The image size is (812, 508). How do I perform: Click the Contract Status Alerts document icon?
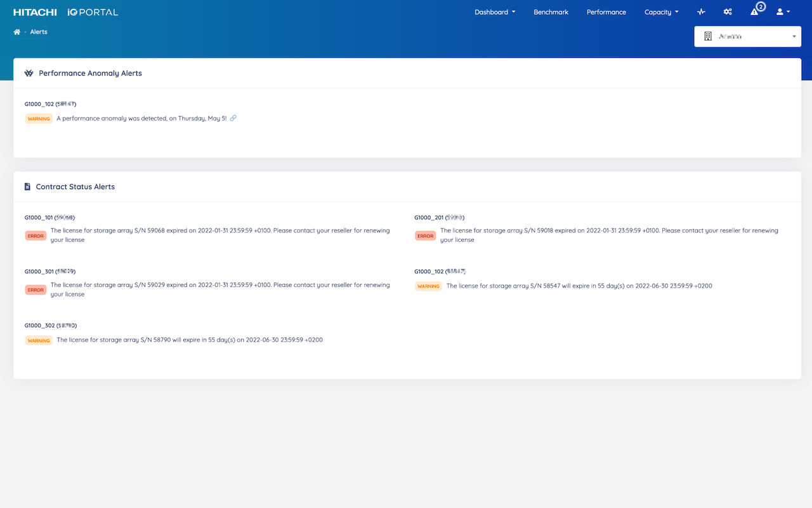click(27, 187)
